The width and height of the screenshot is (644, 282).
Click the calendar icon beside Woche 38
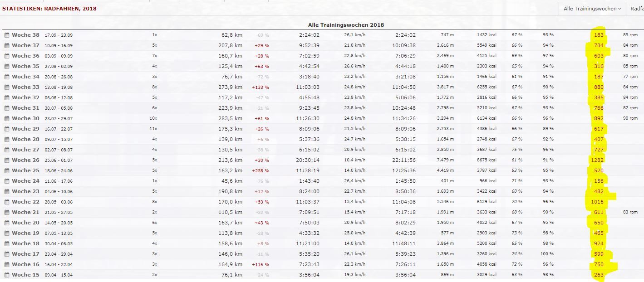(7, 35)
